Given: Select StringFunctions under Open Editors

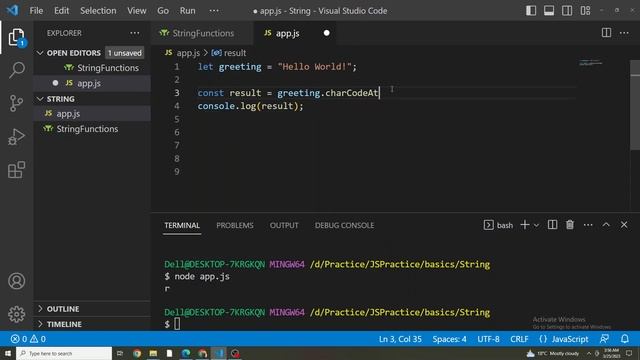Looking at the screenshot, I should pos(92,68).
